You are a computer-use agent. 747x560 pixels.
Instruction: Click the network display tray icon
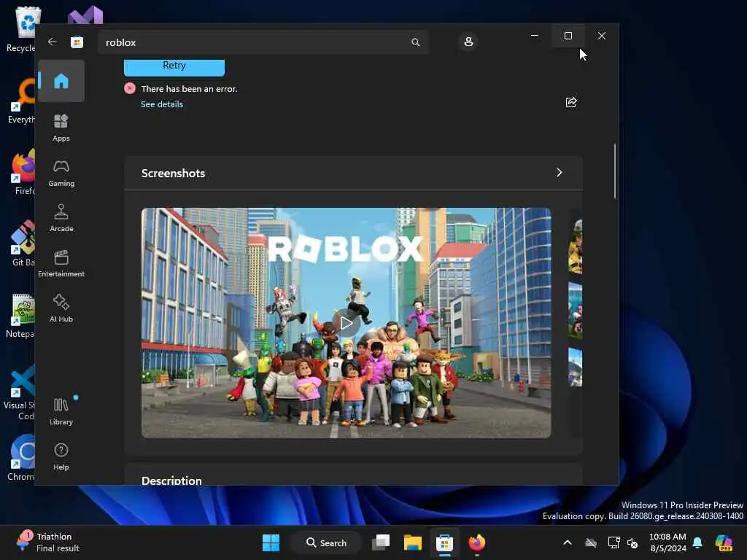click(x=614, y=542)
